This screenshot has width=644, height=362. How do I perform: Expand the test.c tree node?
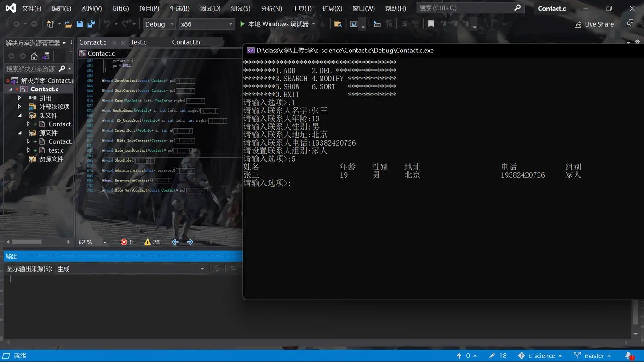coord(29,150)
